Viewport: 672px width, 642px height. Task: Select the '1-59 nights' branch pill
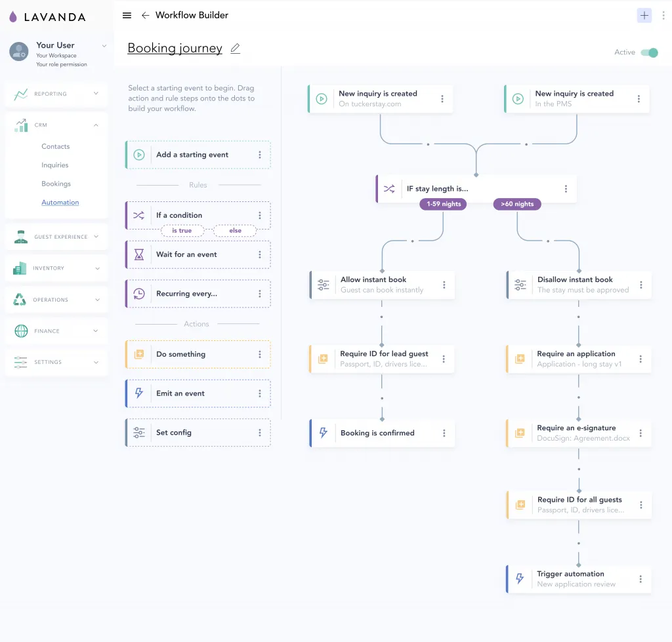(x=444, y=204)
